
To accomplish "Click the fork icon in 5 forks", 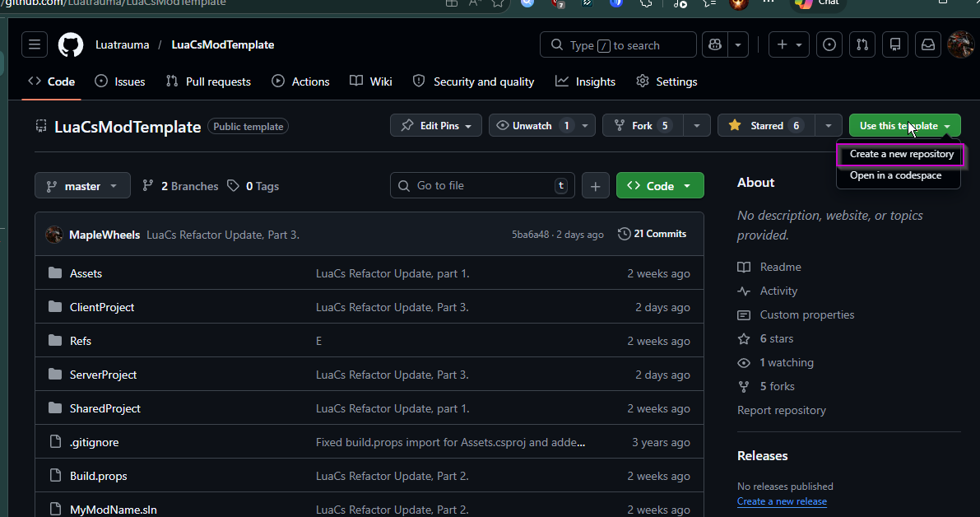I will pyautogui.click(x=744, y=386).
